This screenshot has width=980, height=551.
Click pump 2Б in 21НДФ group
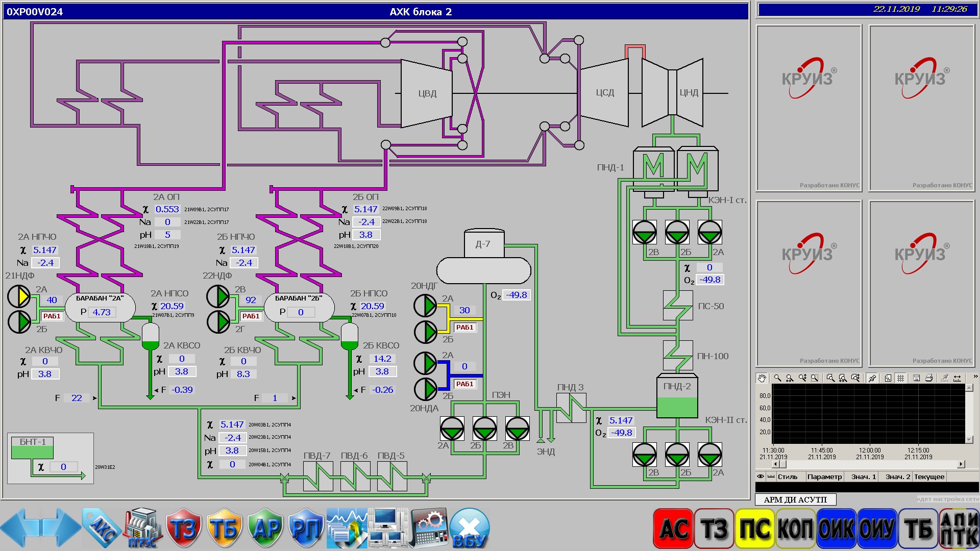(x=19, y=321)
